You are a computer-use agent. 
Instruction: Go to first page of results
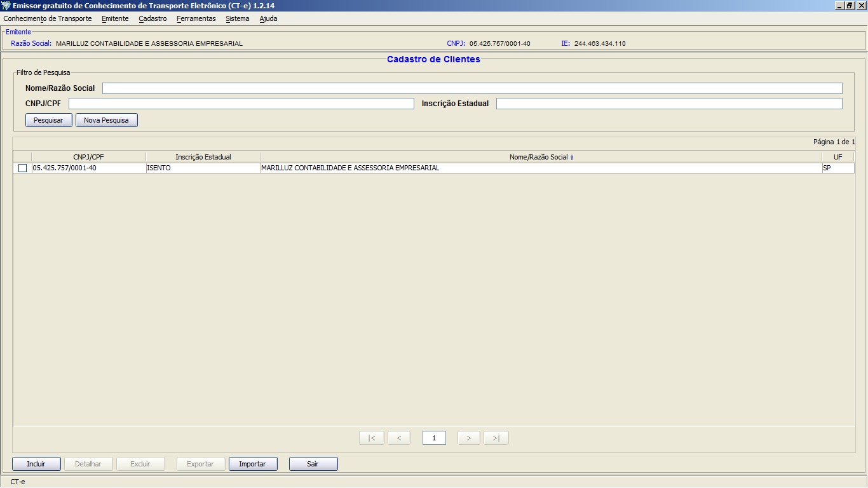click(x=372, y=438)
